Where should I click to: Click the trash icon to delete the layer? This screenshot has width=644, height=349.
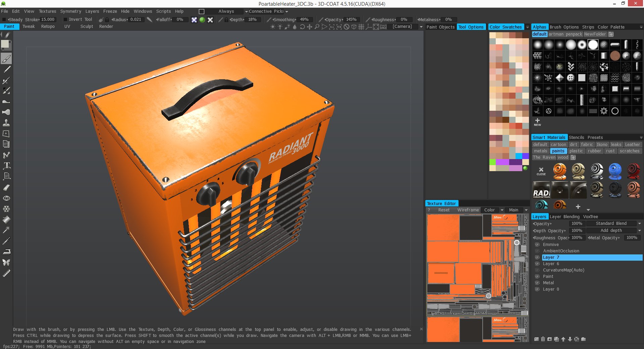coord(543,339)
